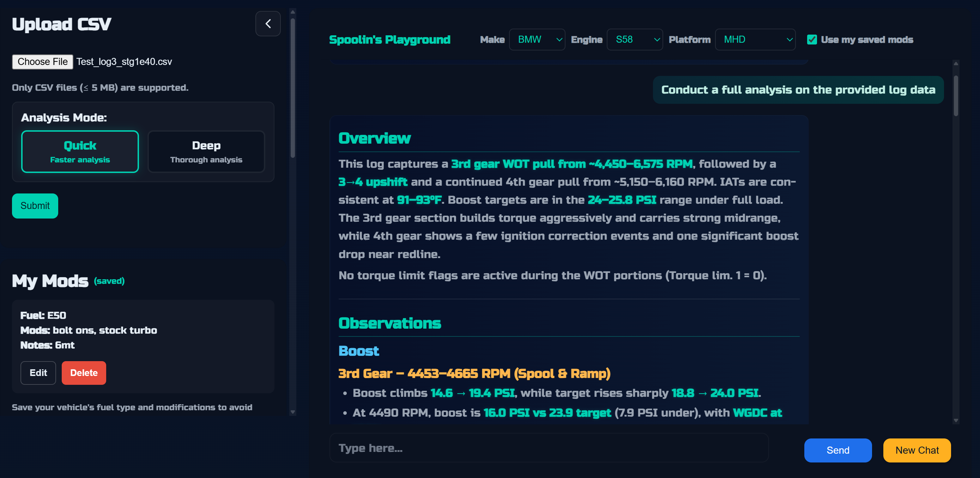This screenshot has width=980, height=478.
Task: Click the Analysis Mode label
Action: tap(63, 118)
